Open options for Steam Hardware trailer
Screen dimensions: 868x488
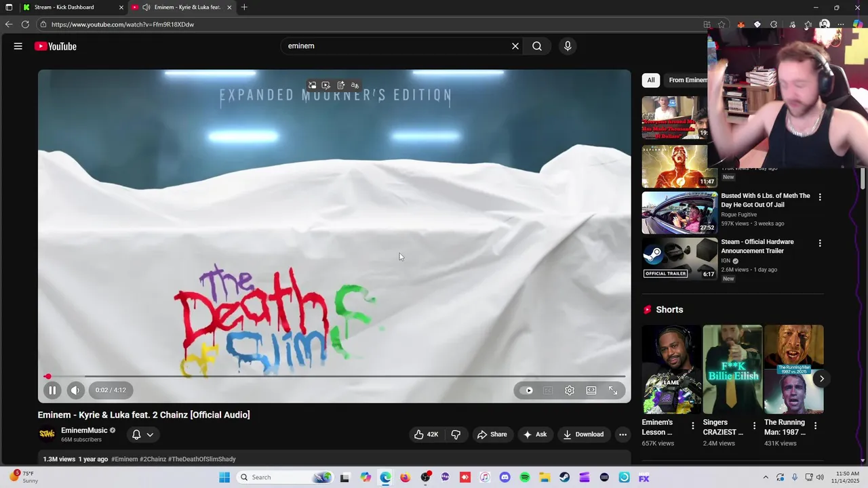tap(820, 243)
